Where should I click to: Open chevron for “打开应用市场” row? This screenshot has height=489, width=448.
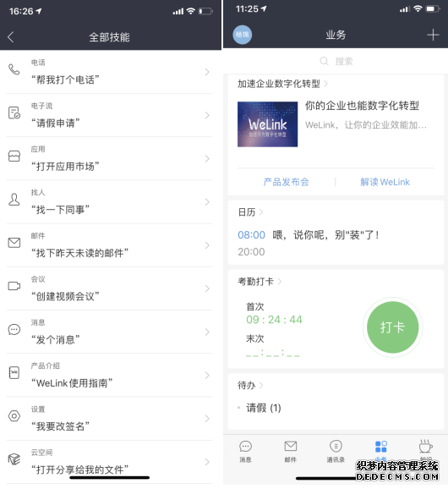(207, 159)
